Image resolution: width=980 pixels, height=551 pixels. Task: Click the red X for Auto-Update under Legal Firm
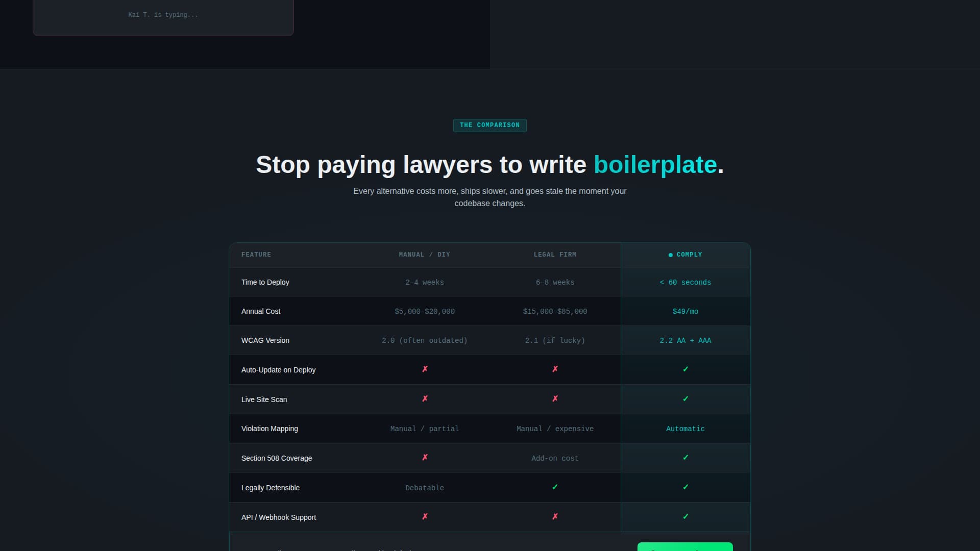tap(555, 369)
